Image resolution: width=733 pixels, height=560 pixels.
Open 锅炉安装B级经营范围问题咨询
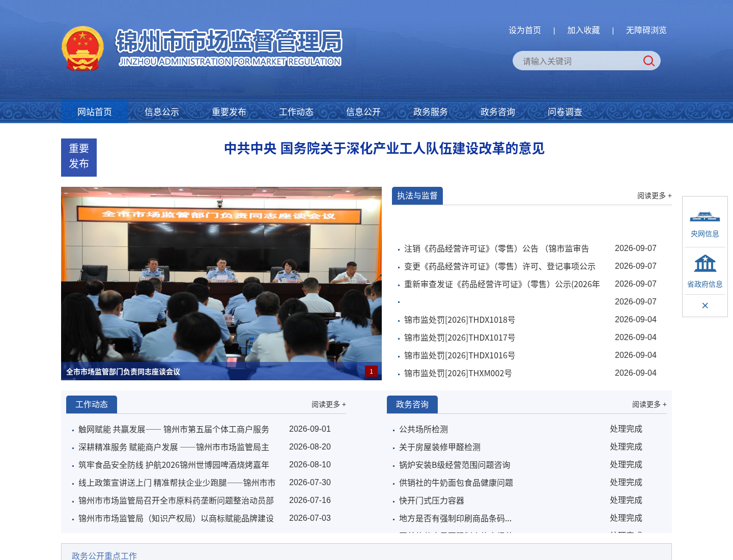(x=455, y=465)
